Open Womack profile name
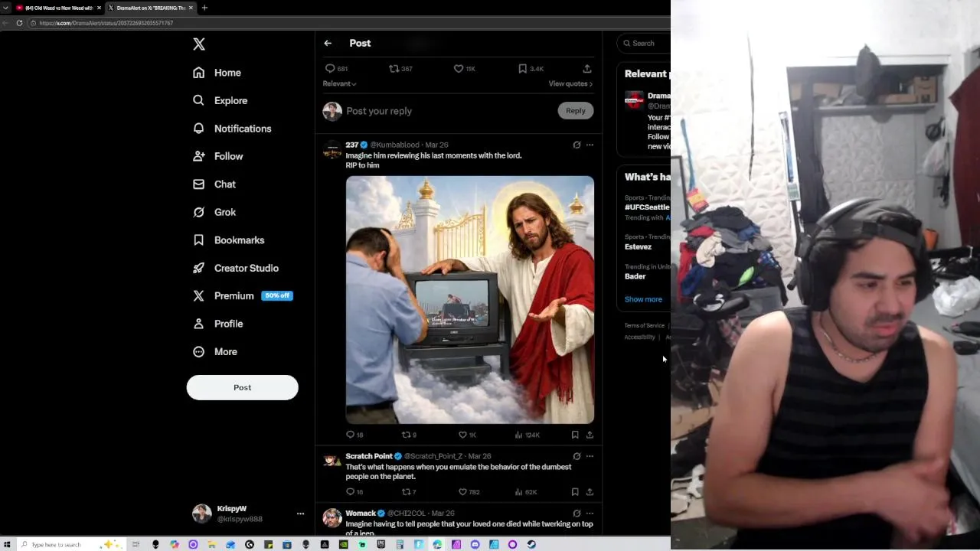Screen dimensions: 980x551 360,514
